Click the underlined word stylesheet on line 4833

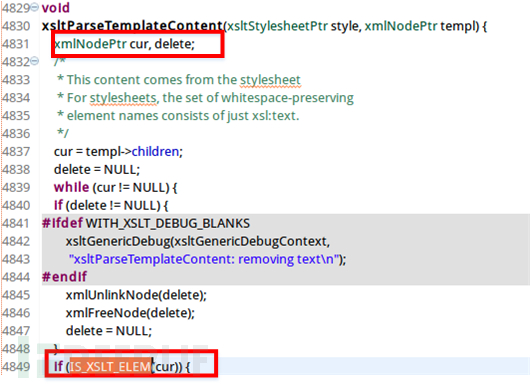pos(270,80)
